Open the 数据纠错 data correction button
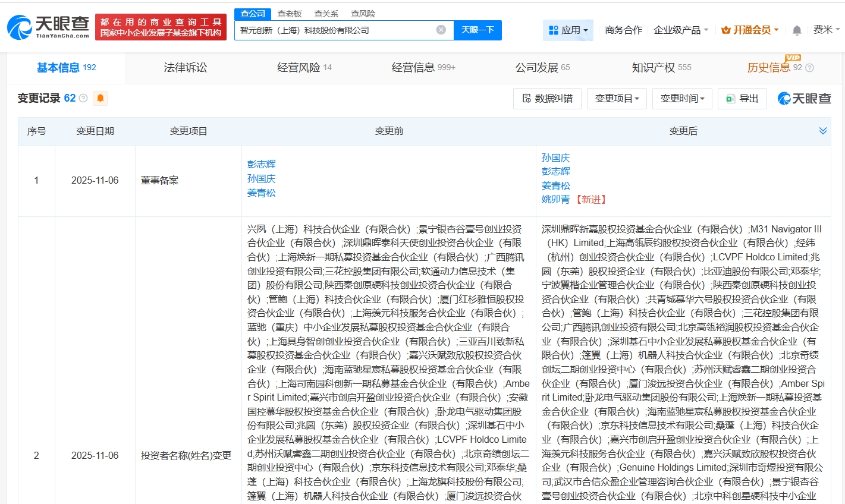 coord(547,99)
